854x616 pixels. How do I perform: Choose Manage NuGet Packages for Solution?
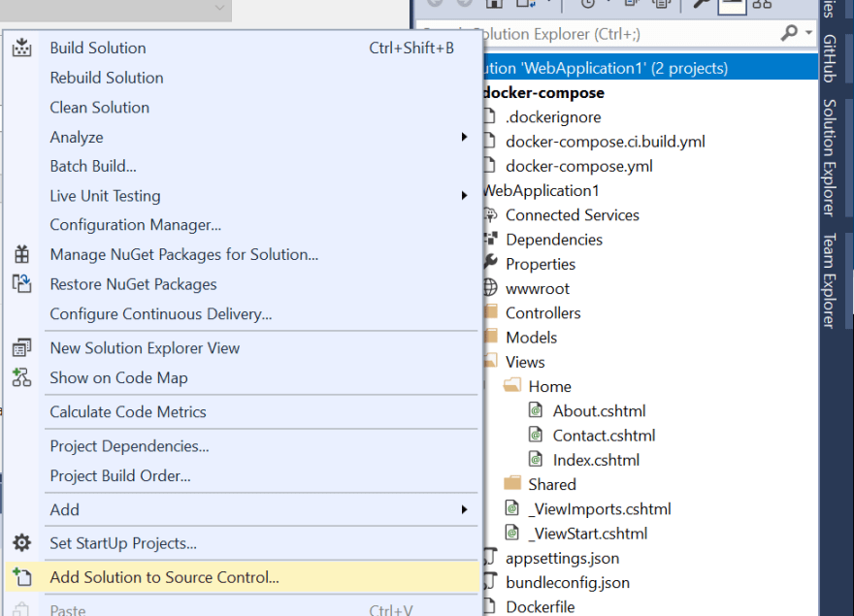(242, 254)
